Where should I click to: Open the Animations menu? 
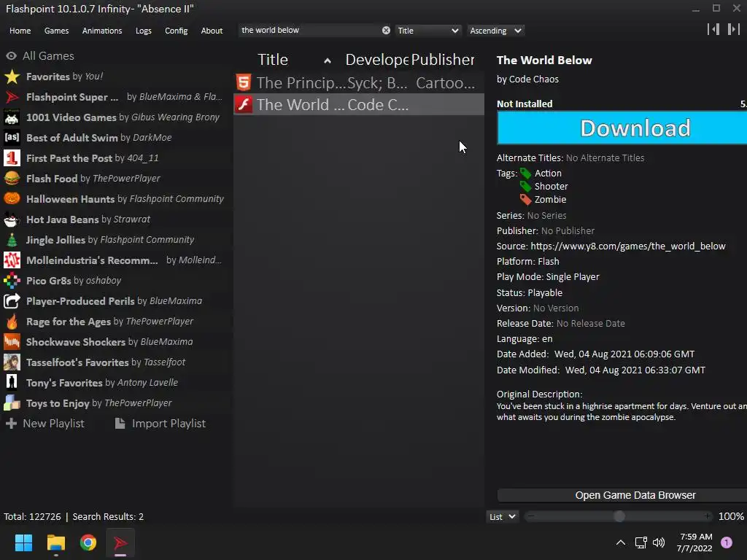[x=102, y=31]
